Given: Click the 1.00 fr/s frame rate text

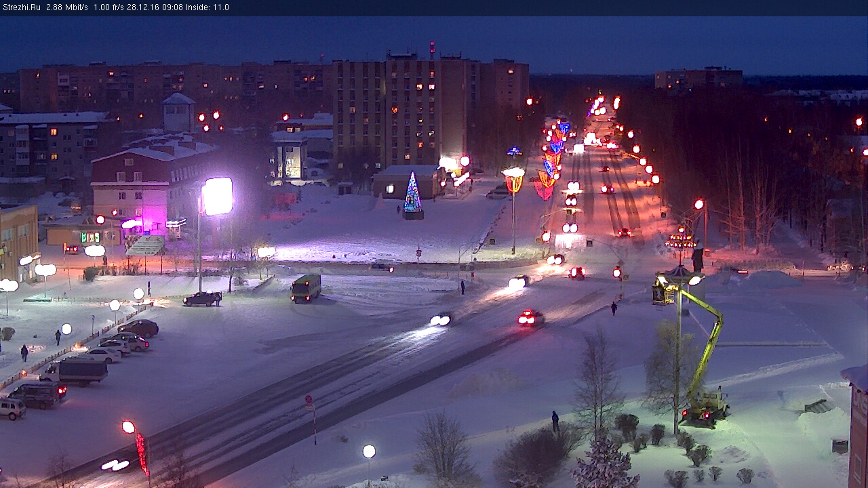Looking at the screenshot, I should point(108,7).
